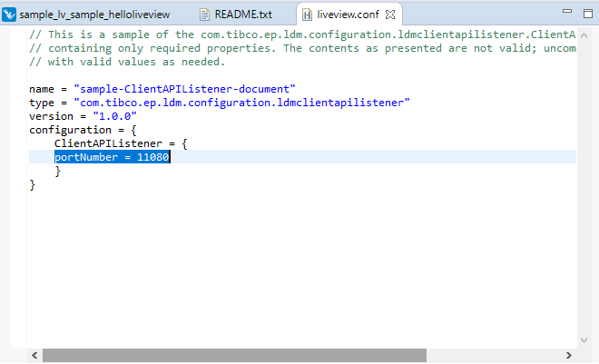Click the final closing brace line
599x364 pixels.
[32, 185]
